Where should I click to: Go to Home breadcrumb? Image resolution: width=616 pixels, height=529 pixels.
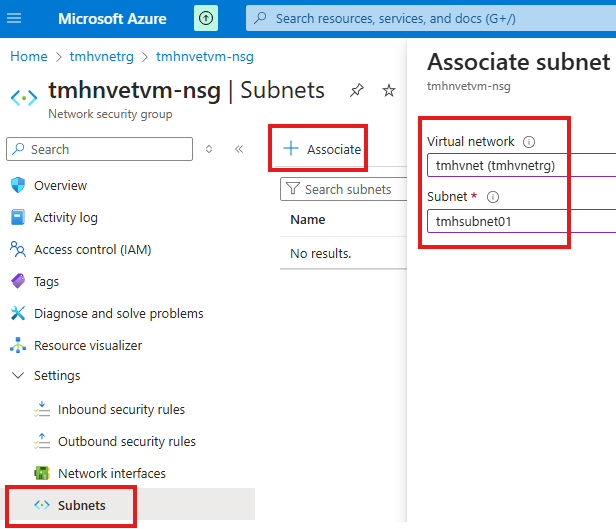pos(29,57)
